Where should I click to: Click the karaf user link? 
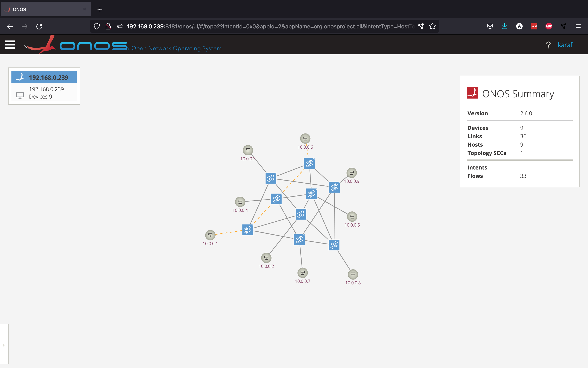(x=565, y=45)
